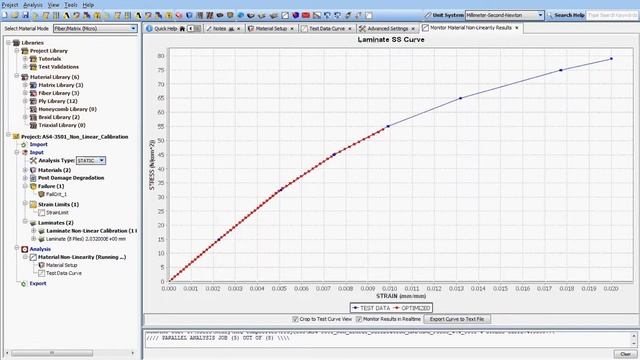The height and width of the screenshot is (360, 640).
Task: Click the magnifier icon beside Search Help
Action: pos(550,15)
